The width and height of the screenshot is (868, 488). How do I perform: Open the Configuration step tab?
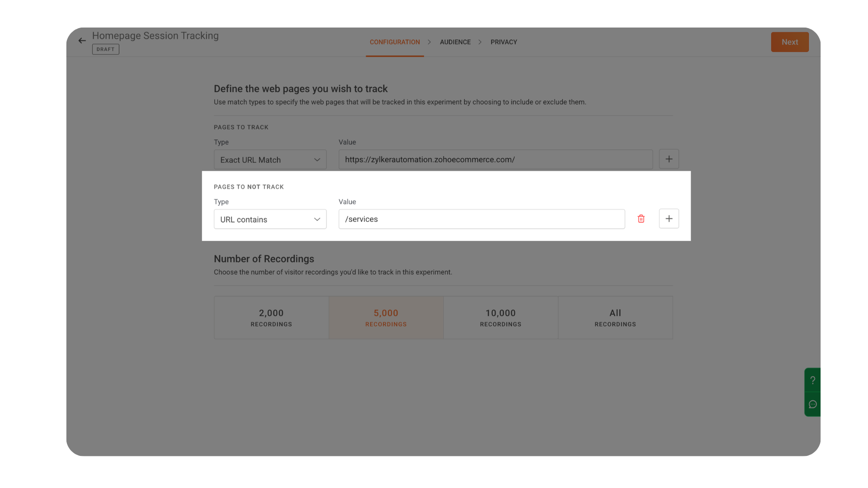tap(395, 42)
